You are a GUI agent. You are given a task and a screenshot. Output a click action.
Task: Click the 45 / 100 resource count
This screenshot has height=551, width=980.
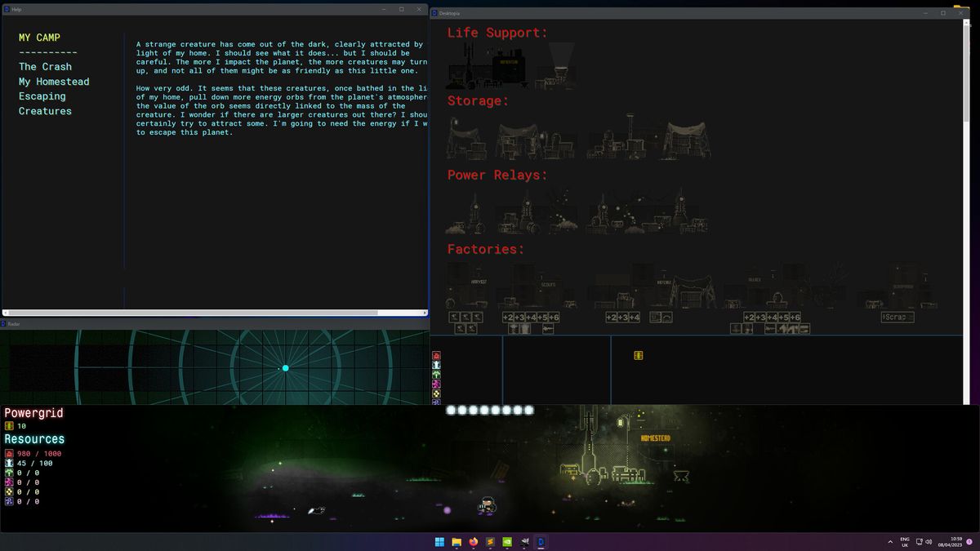coord(35,464)
